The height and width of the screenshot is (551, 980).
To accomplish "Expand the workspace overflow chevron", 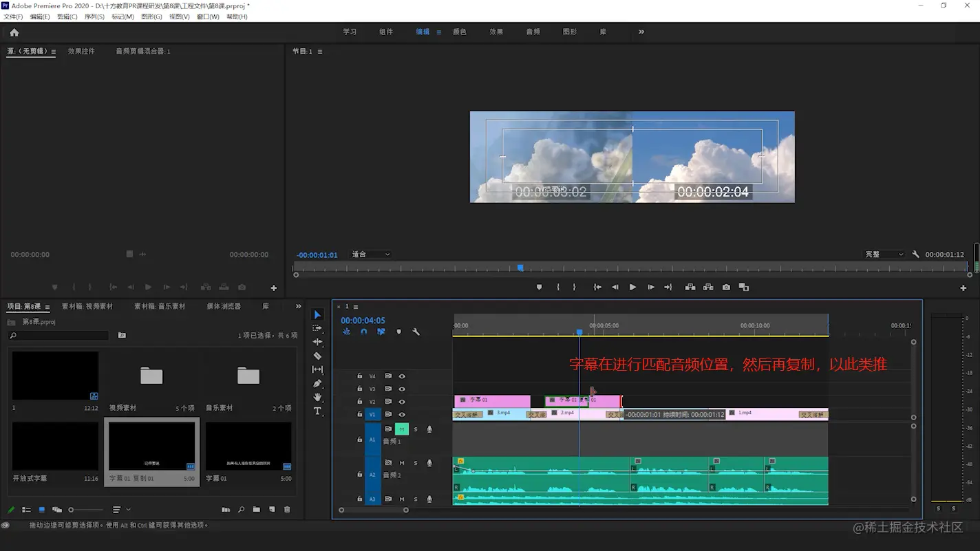I will [641, 32].
